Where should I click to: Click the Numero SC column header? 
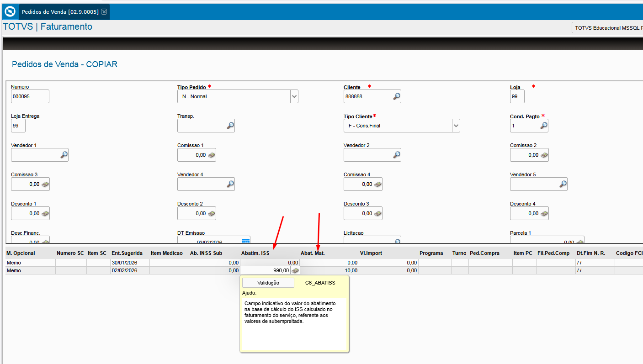click(x=70, y=253)
